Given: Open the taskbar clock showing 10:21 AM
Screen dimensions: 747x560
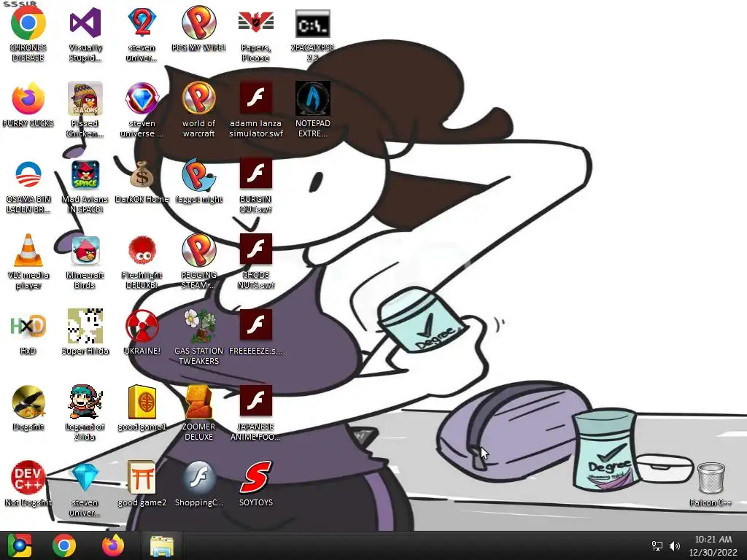Looking at the screenshot, I should [713, 545].
